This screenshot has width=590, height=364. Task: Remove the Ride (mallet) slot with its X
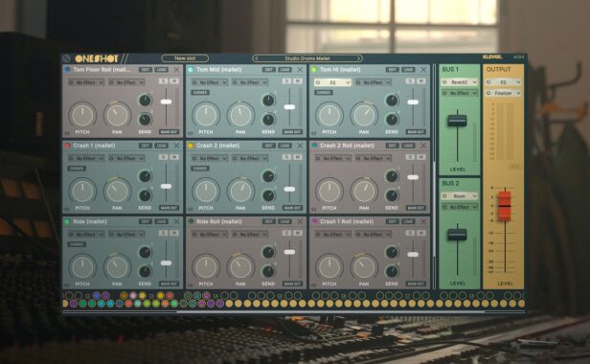click(x=176, y=221)
